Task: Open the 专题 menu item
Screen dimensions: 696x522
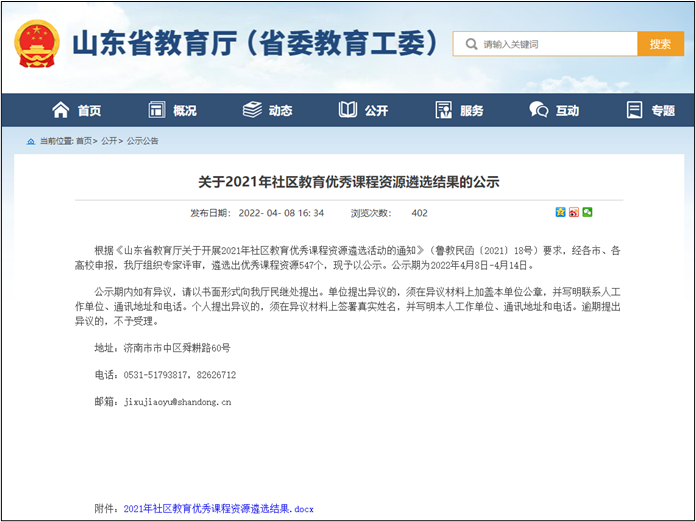Action: (x=663, y=110)
